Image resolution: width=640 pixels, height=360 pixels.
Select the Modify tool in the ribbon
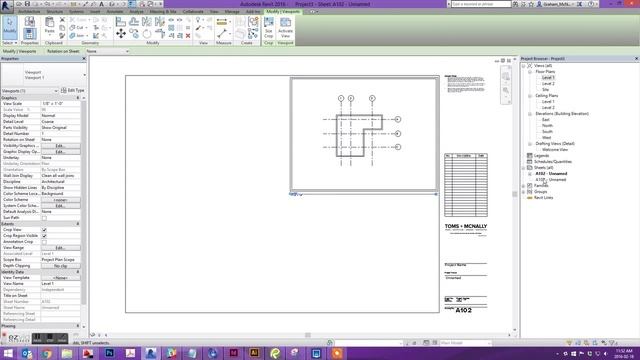click(x=9, y=27)
